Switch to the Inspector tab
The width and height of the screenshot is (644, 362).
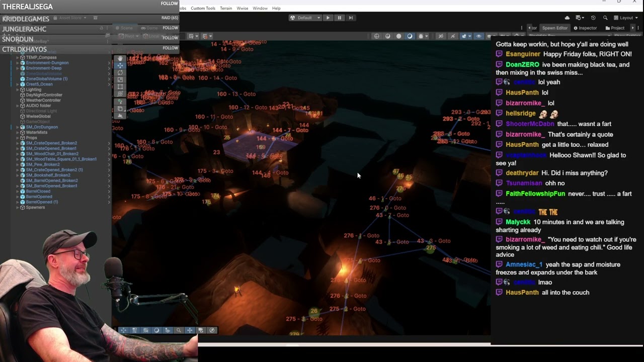coord(585,28)
